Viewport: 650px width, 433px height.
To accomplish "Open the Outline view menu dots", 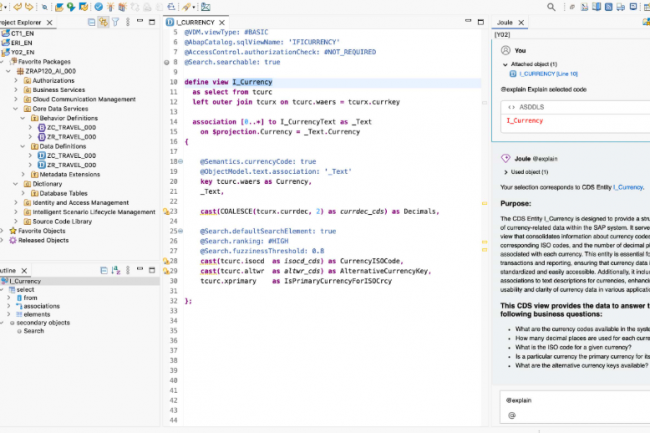I will pyautogui.click(x=128, y=271).
